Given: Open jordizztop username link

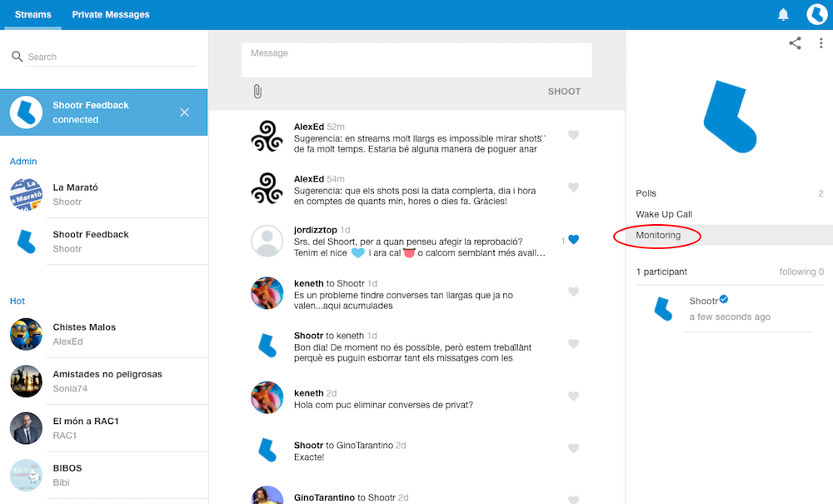Looking at the screenshot, I should [316, 230].
